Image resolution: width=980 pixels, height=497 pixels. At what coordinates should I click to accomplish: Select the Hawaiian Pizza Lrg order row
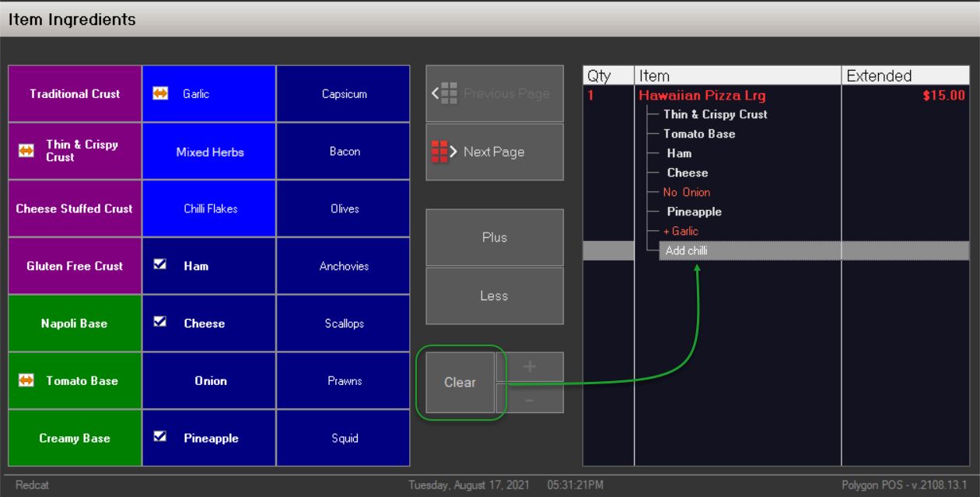(776, 96)
